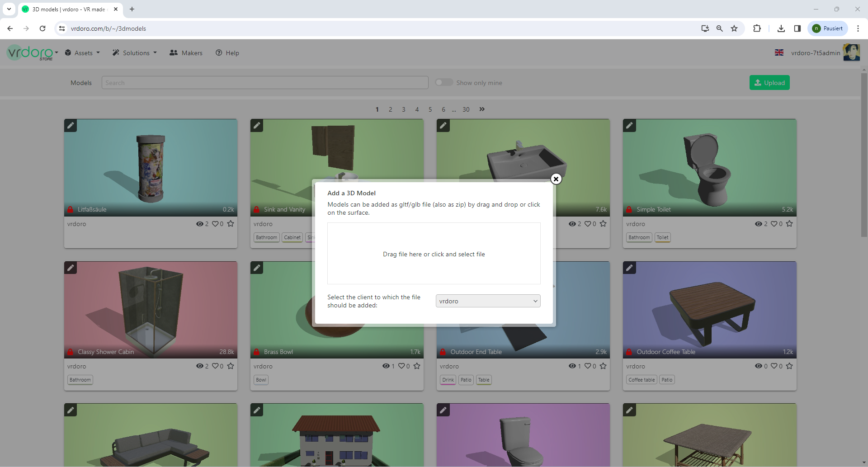
Task: Go to page 3 of models
Action: coord(404,109)
